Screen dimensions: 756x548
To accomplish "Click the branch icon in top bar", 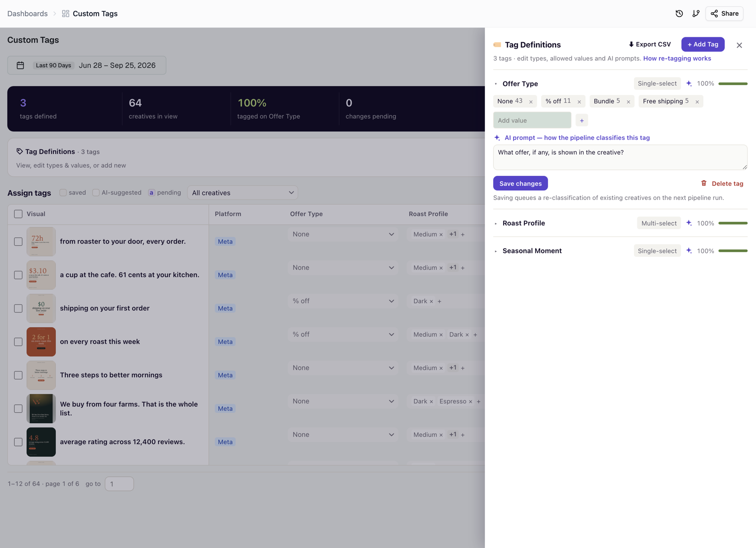I will click(x=696, y=14).
